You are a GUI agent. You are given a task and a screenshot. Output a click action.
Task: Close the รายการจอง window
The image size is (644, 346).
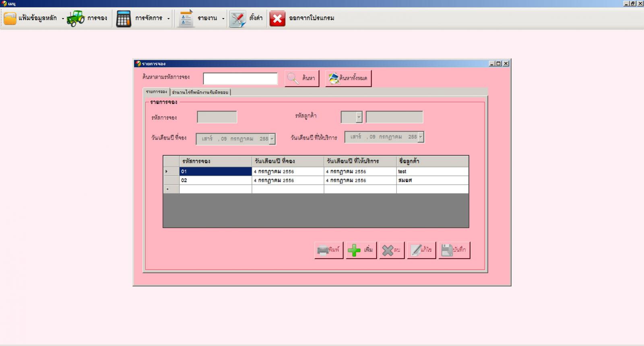click(506, 64)
